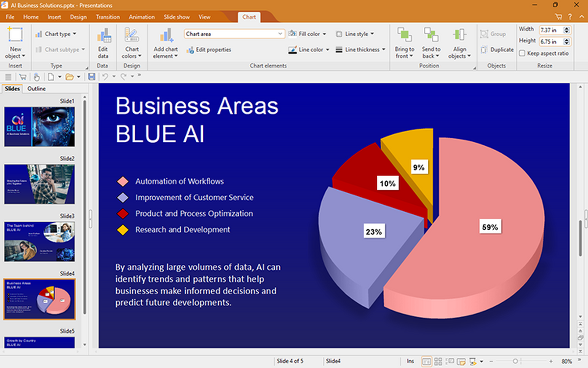Open the Chart area element dropdown
Image resolution: width=588 pixels, height=368 pixels.
point(280,34)
